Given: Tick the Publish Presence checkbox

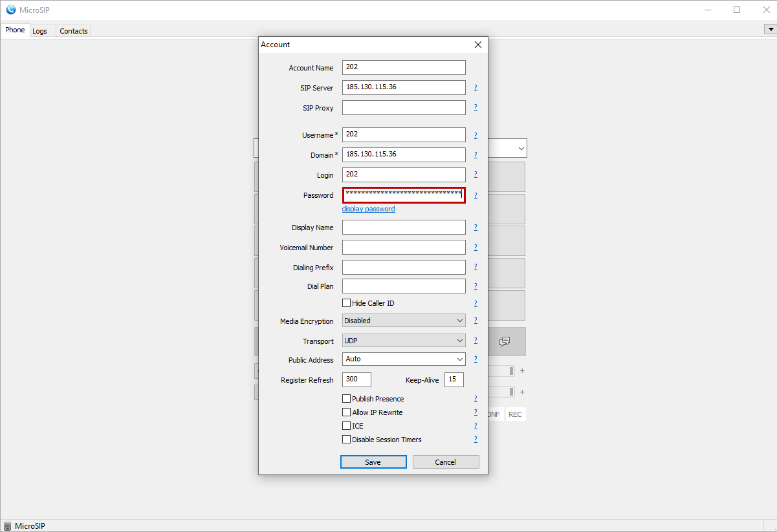Looking at the screenshot, I should [x=347, y=399].
